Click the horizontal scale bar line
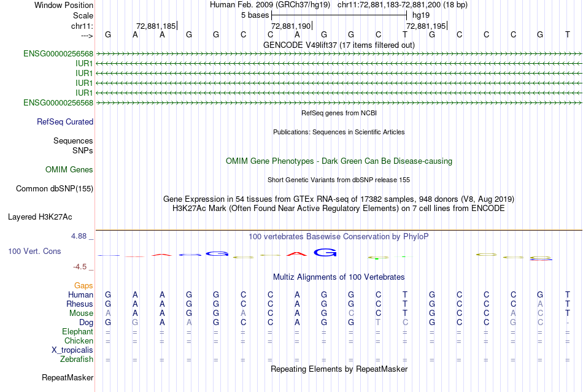 click(x=339, y=15)
